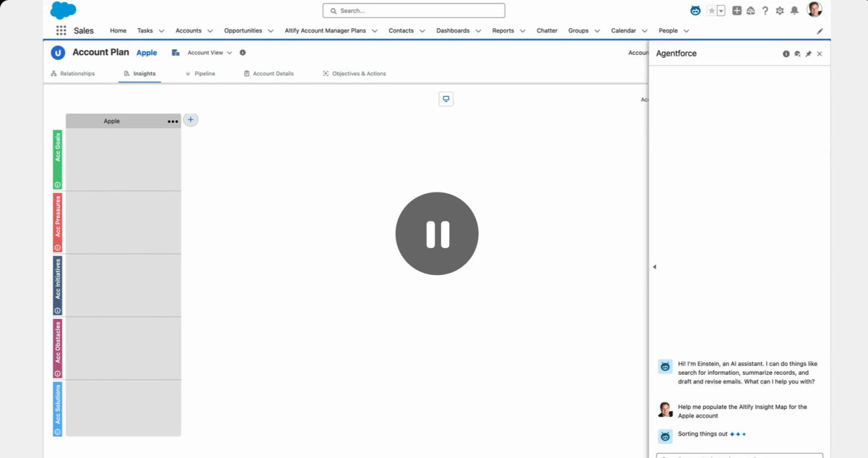This screenshot has width=868, height=458.
Task: Click the Global Actions plus icon
Action: pyautogui.click(x=736, y=11)
